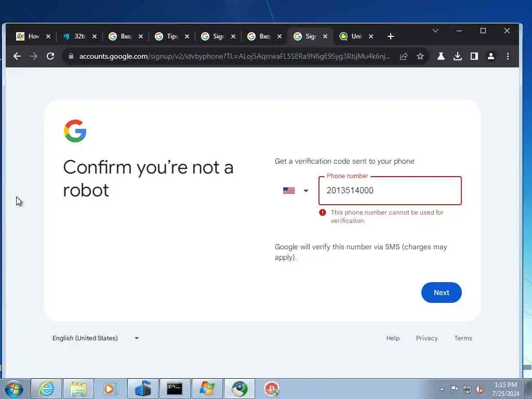532x399 pixels.
Task: Close the active Sign up tab
Action: click(x=325, y=36)
